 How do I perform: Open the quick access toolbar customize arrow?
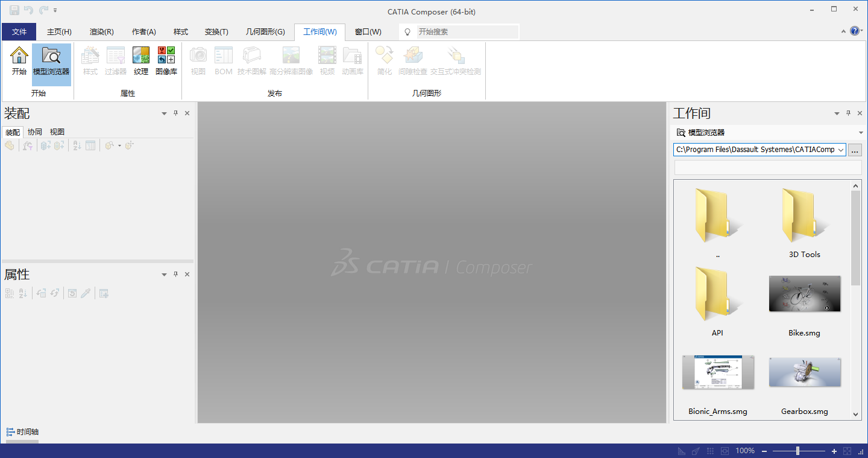[x=55, y=10]
